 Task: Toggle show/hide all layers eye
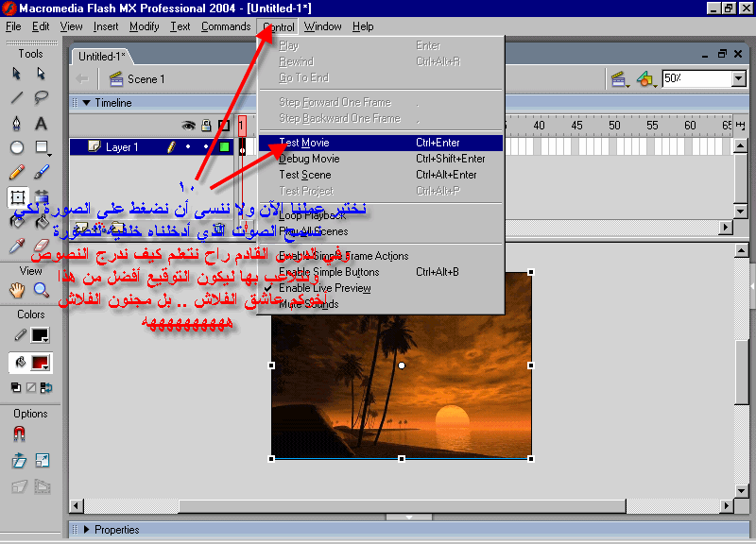(x=188, y=126)
